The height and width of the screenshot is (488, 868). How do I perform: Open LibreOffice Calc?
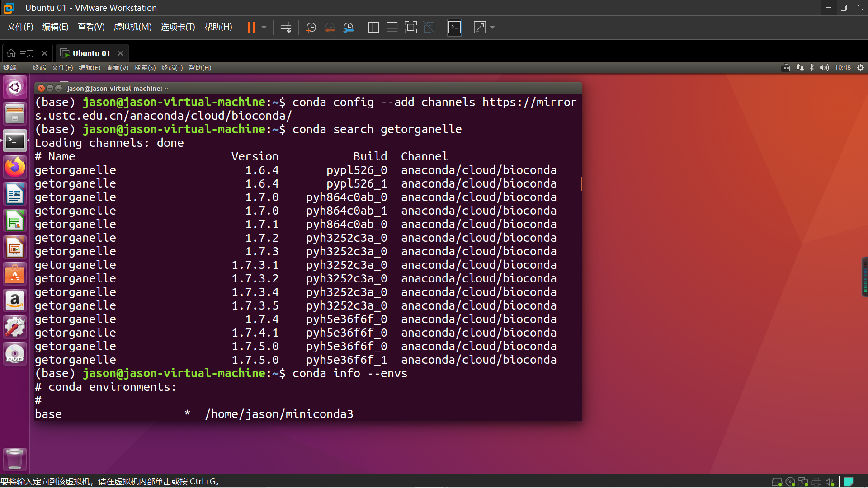tap(15, 221)
